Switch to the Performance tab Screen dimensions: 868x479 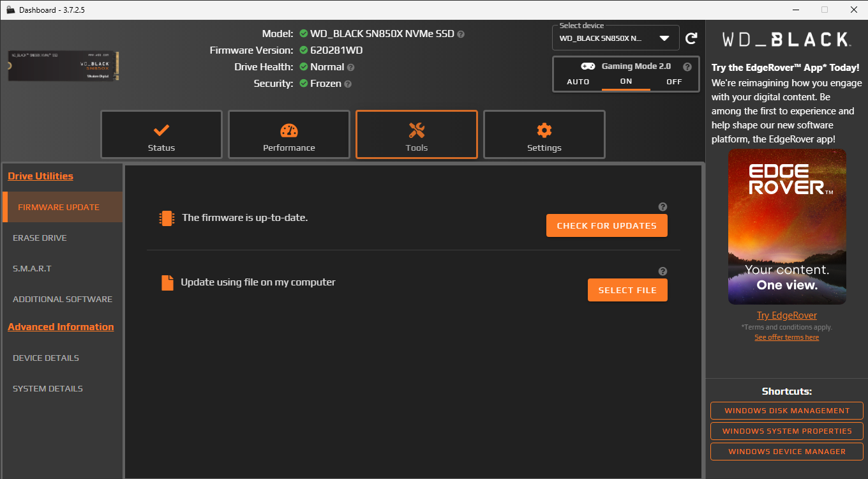click(x=289, y=135)
